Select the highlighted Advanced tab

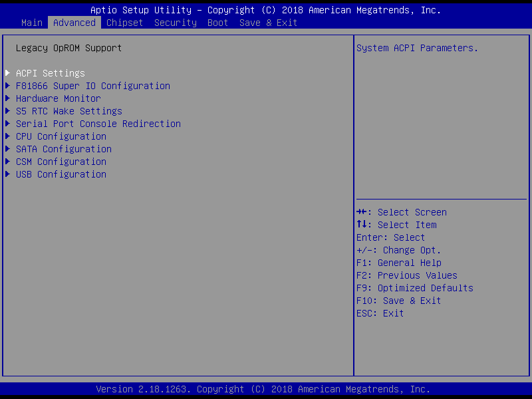click(74, 23)
